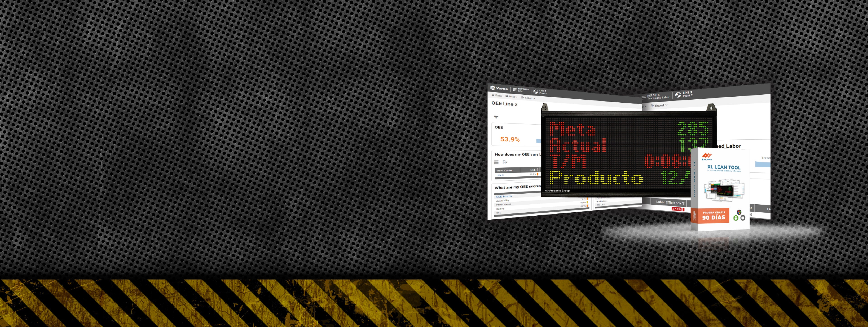
Task: Click the dashboard thumbnail on the product box
Action: [x=724, y=190]
